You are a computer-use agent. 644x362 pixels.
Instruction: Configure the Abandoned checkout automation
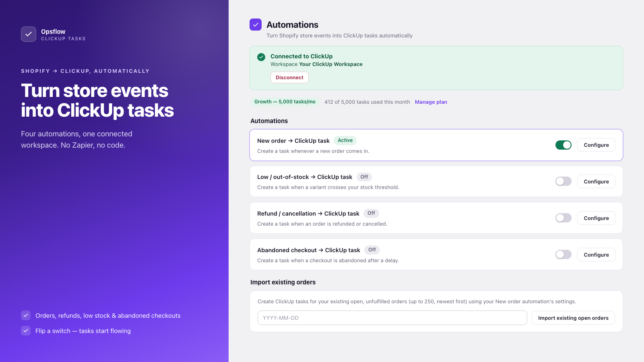[596, 255]
